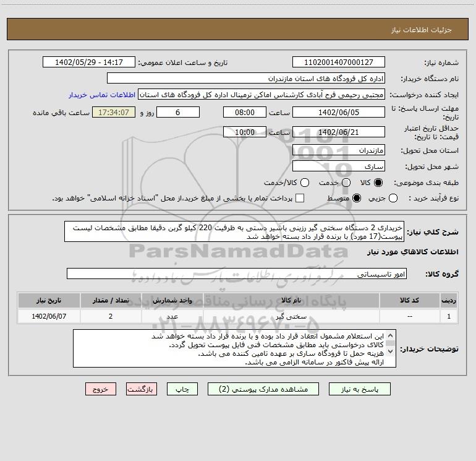Click the remaining time field 17:34:07
The height and width of the screenshot is (461, 476).
tap(114, 112)
